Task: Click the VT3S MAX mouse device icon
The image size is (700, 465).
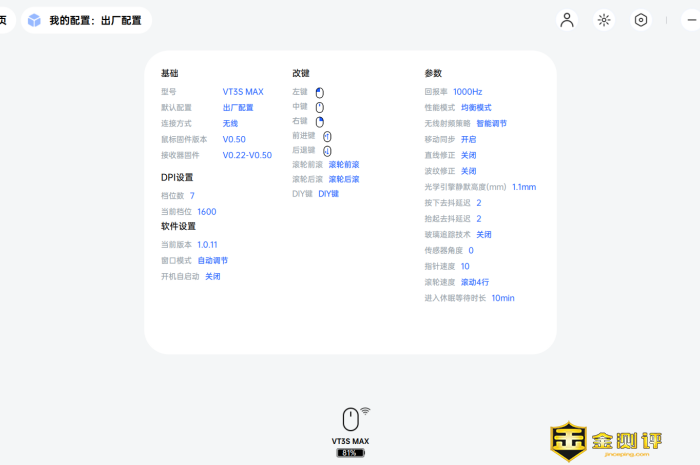Action: pos(351,419)
